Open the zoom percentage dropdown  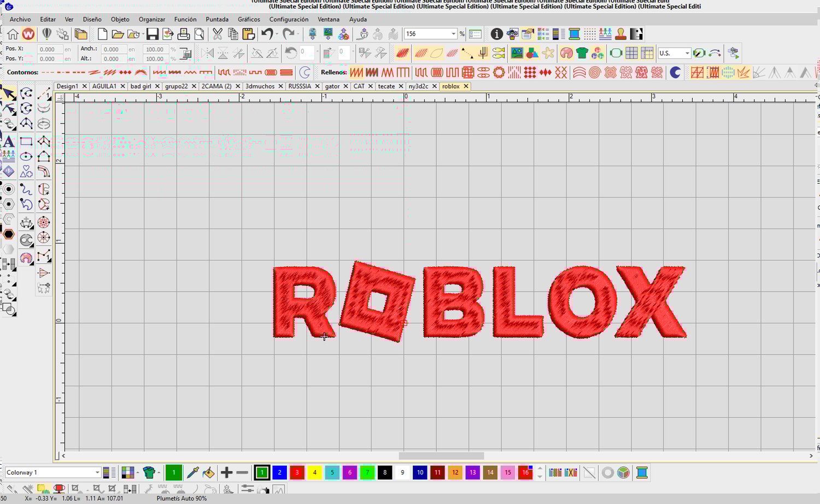point(453,34)
